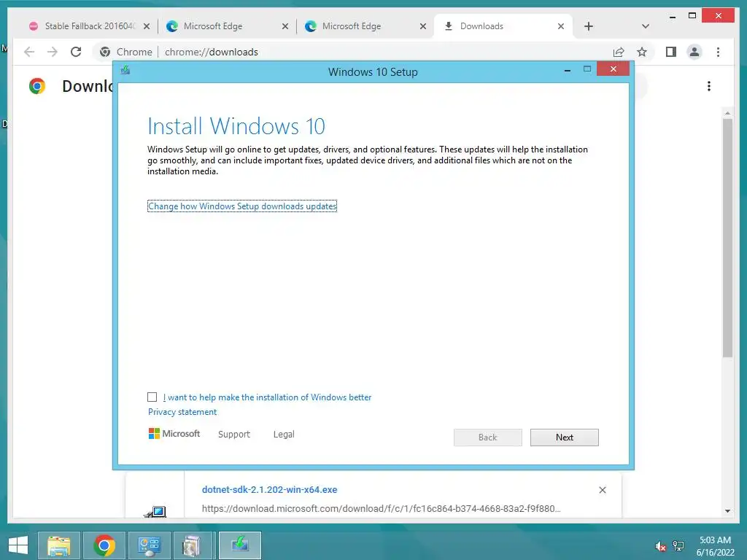Open the Chrome three-dot main menu
The height and width of the screenshot is (560, 747).
tap(718, 52)
